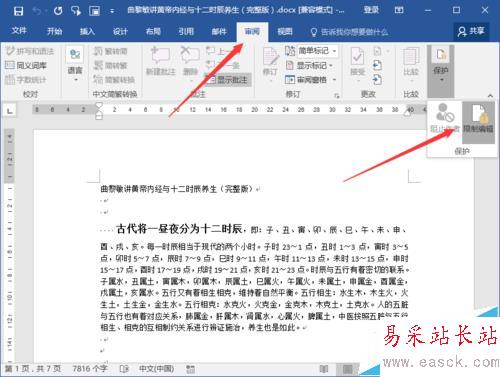Screen dimensions: 500x377
Task: Click the 审阅窗格 reviewing pane button
Action: [307, 80]
